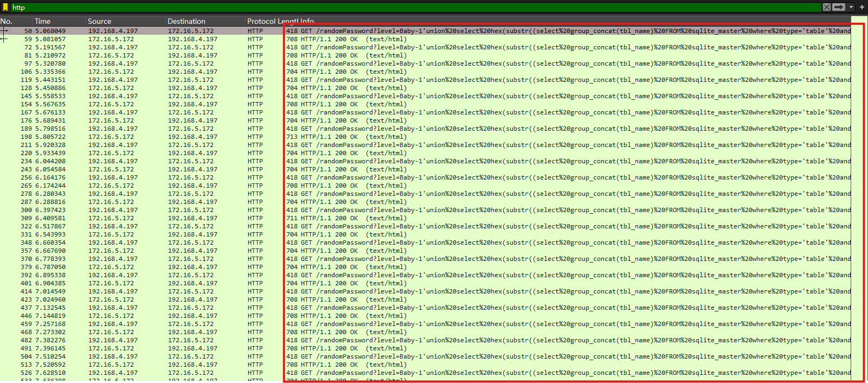Select packet 176 at time 5.689431
868x383 pixels.
[426, 120]
